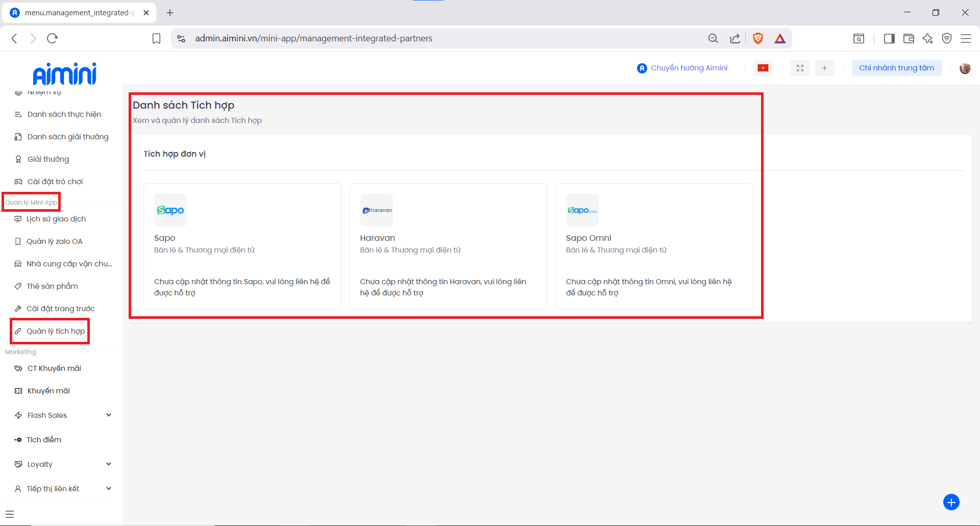Screen dimensions: 980x526
Task: Click the Brave Shields lion icon
Action: click(x=758, y=38)
